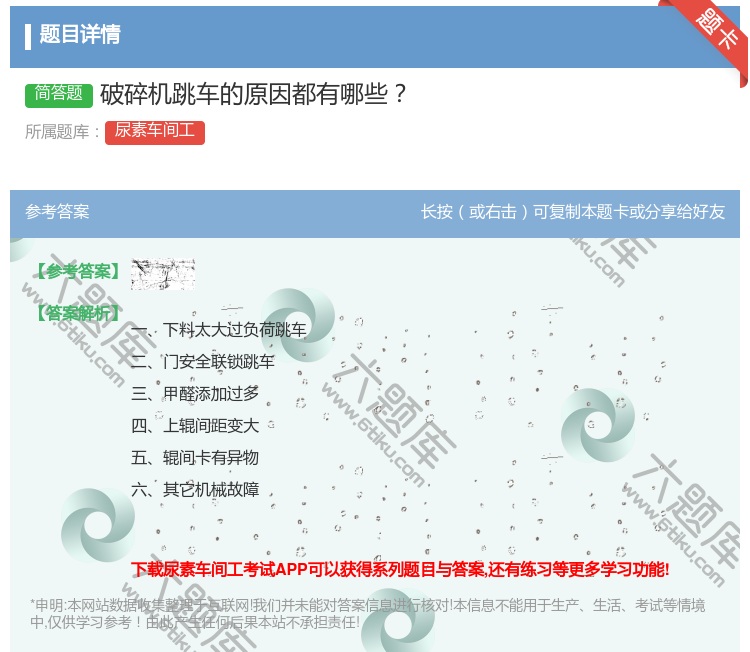Screen dimensions: 750x652
Task: Select answer line 二、门安全联锁跳车
Action: pyautogui.click(x=203, y=362)
